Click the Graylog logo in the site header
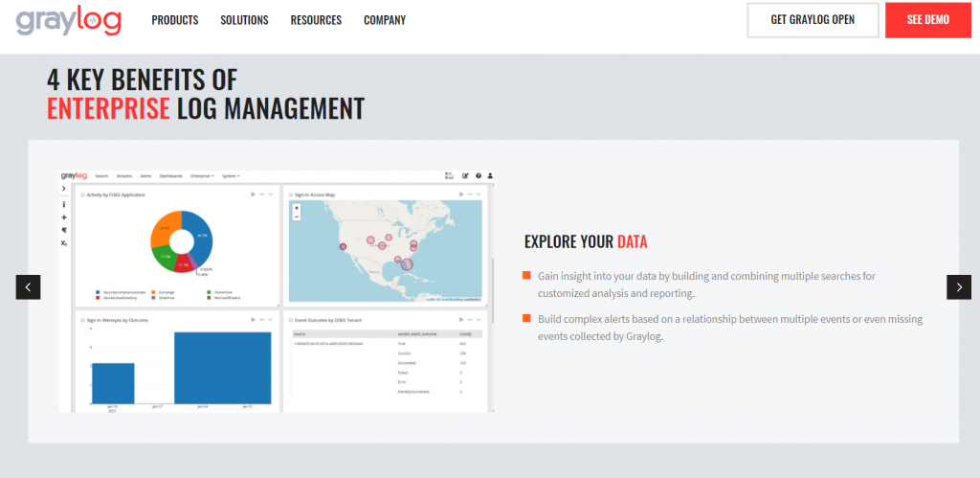The image size is (980, 478). tap(69, 23)
